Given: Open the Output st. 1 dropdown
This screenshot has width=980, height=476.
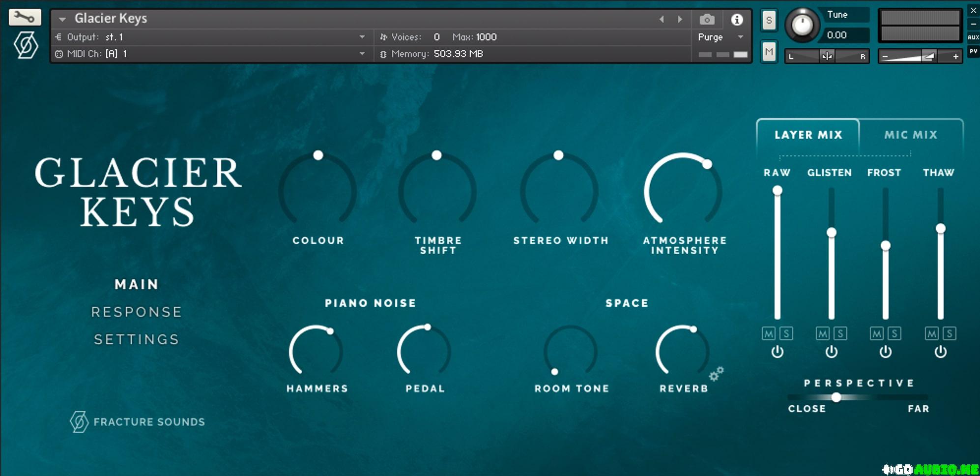Looking at the screenshot, I should click(x=362, y=37).
